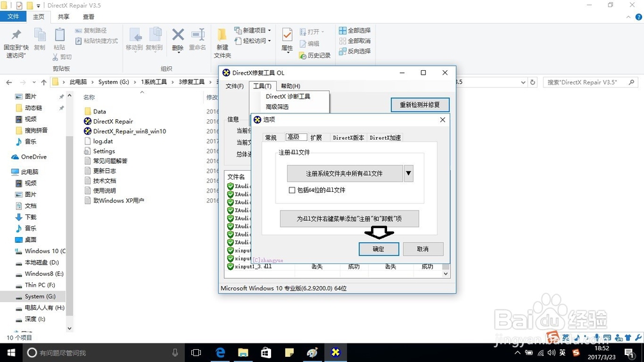Click the Delete (删除) X icon
644x362 pixels.
click(178, 35)
